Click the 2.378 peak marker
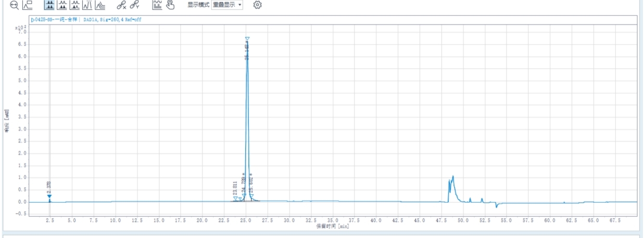The width and height of the screenshot is (644, 238). pos(49,196)
